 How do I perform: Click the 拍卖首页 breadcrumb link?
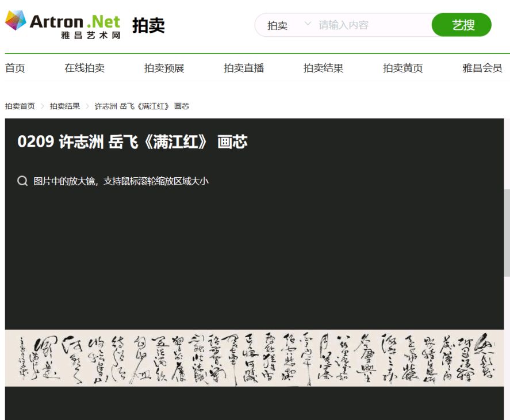(x=20, y=106)
